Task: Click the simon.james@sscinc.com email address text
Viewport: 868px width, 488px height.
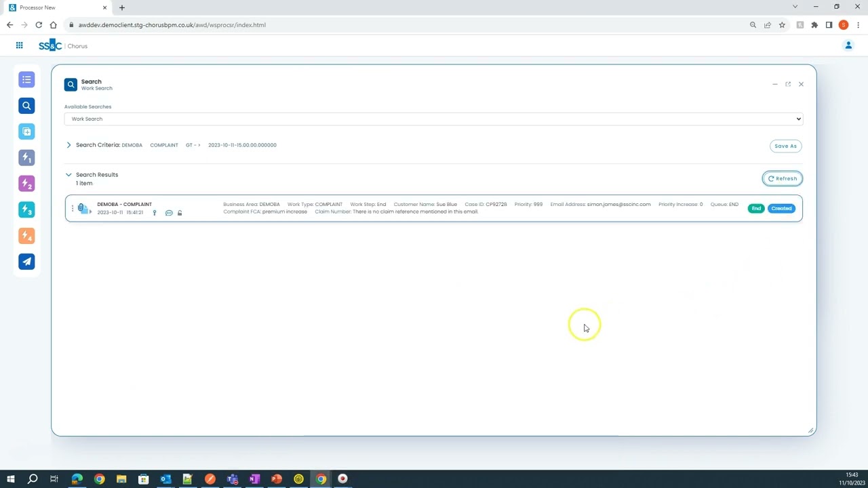Action: tap(618, 204)
